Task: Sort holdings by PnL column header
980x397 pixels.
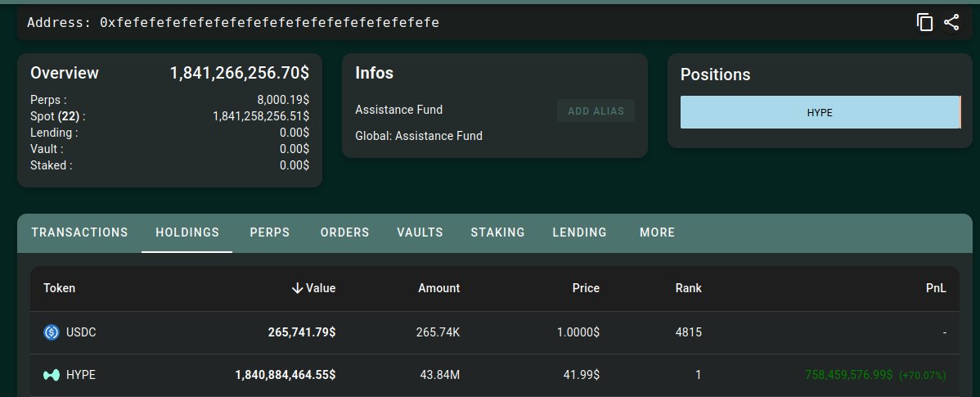Action: tap(937, 288)
